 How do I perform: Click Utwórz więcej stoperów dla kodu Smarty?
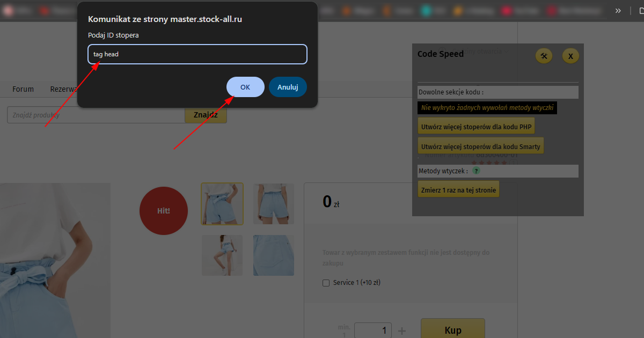(x=481, y=146)
